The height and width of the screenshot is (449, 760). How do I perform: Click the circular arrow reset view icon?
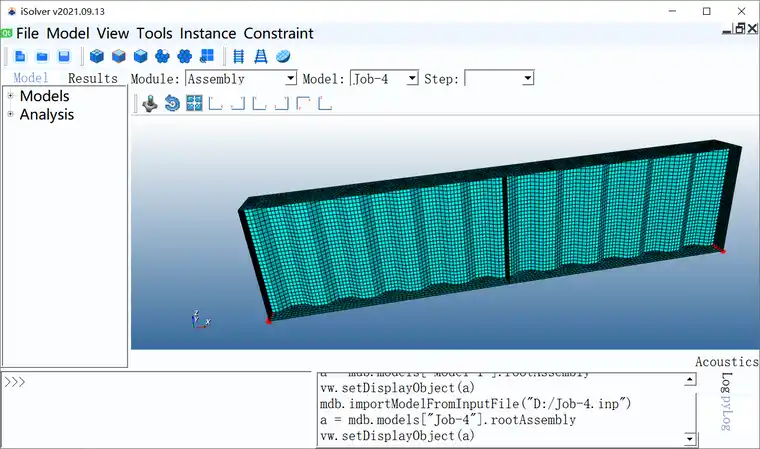pyautogui.click(x=172, y=103)
